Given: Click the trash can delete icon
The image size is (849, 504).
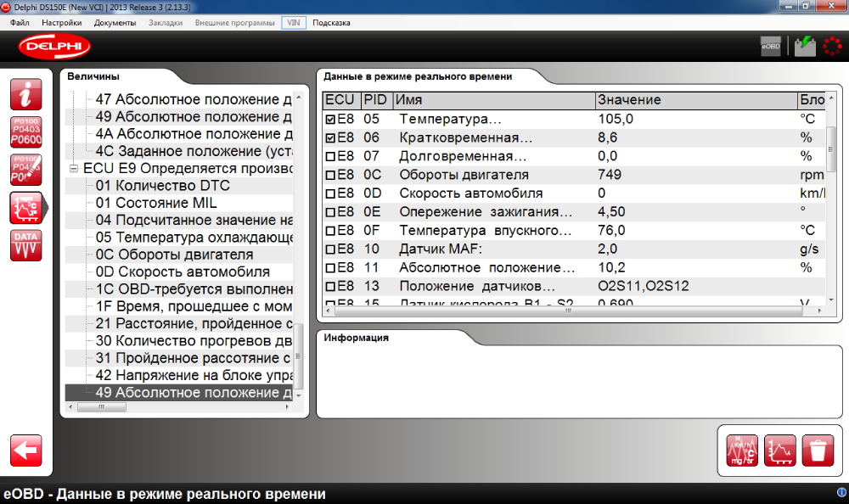Looking at the screenshot, I should click(x=818, y=450).
